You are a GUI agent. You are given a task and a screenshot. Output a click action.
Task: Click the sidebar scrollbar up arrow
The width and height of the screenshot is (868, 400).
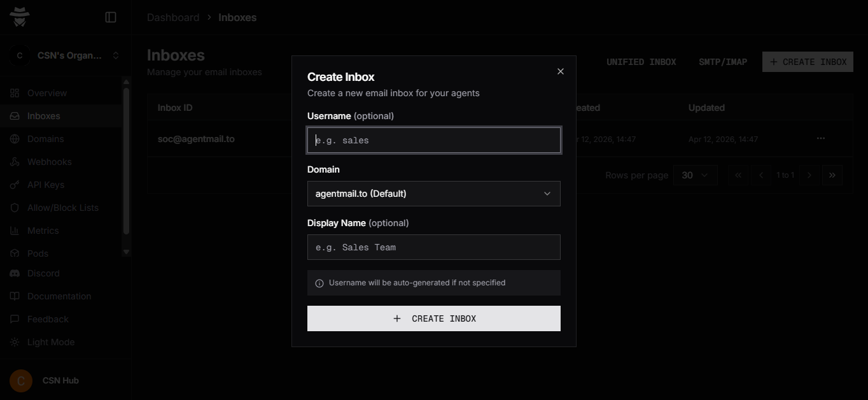[126, 82]
